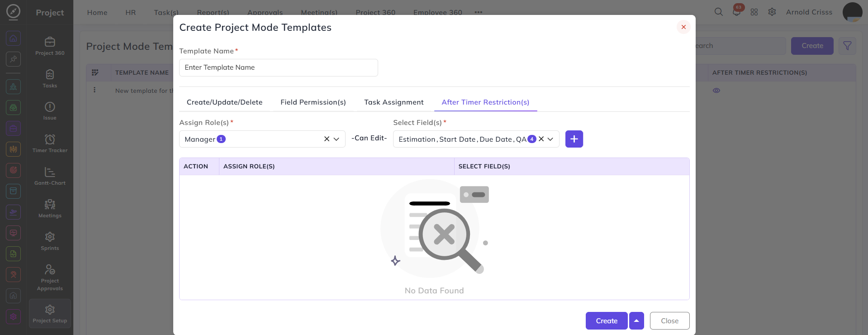Click the Template Name input field
Screen dimensions: 868x335
point(279,67)
